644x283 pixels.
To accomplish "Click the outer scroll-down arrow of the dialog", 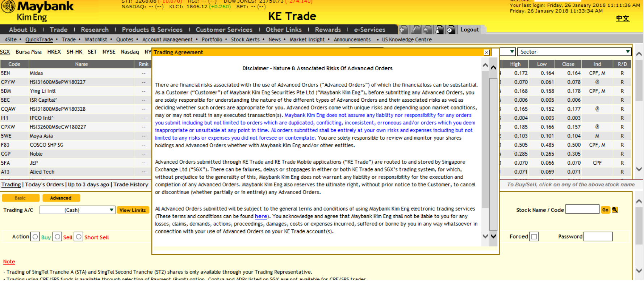I will (x=493, y=236).
